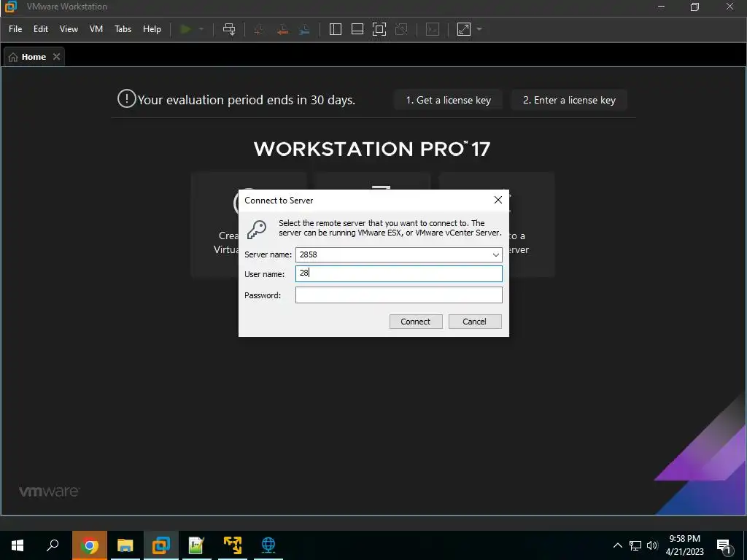The width and height of the screenshot is (747, 560).
Task: Open the View menu
Action: (x=69, y=29)
